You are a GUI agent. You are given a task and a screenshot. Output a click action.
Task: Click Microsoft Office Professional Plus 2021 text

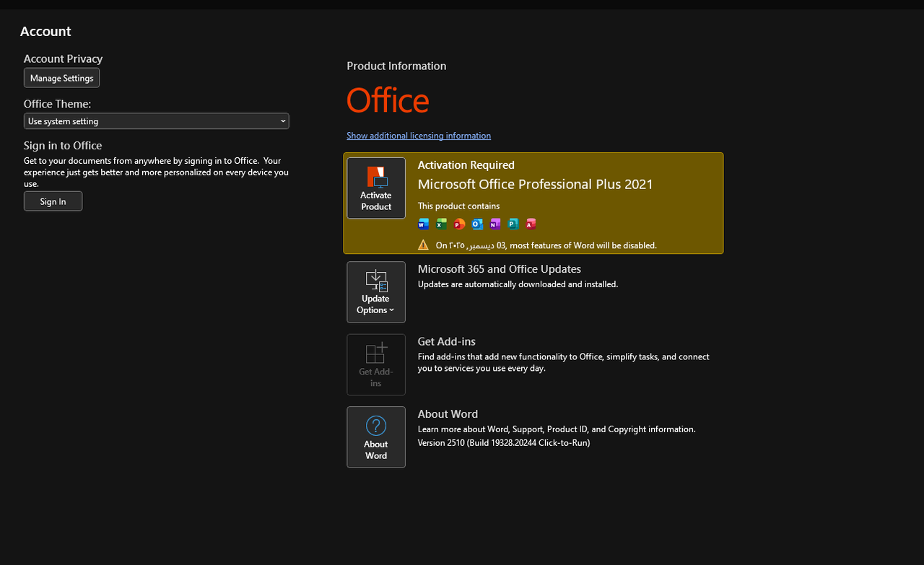click(x=536, y=184)
